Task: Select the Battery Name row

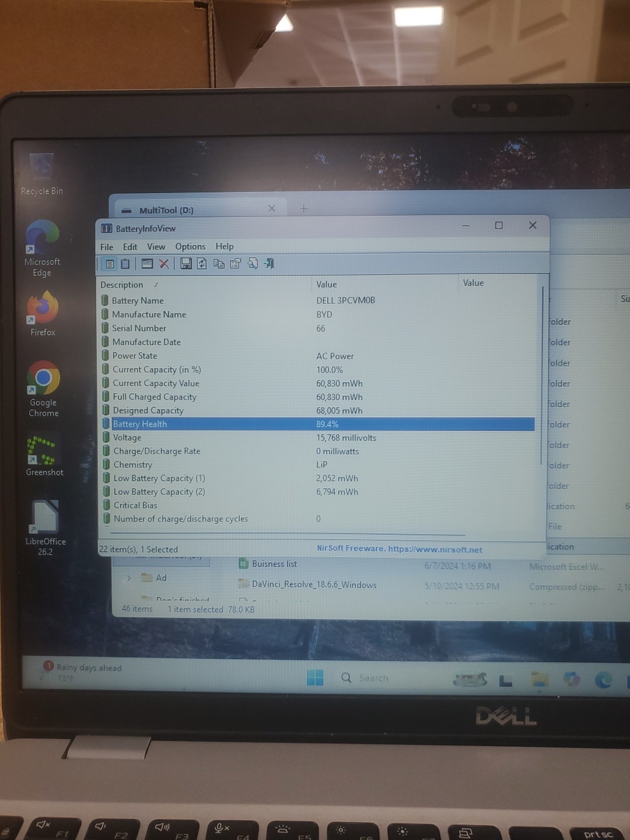Action: [x=318, y=300]
